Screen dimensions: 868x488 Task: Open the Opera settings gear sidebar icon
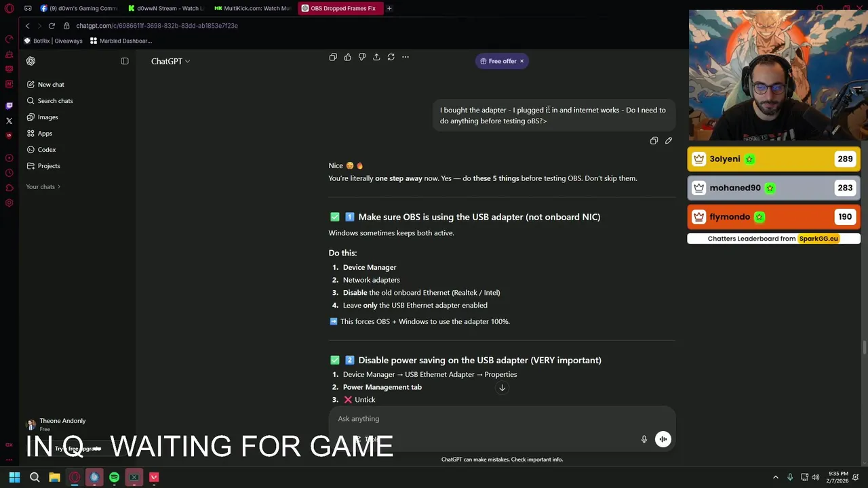[9, 203]
